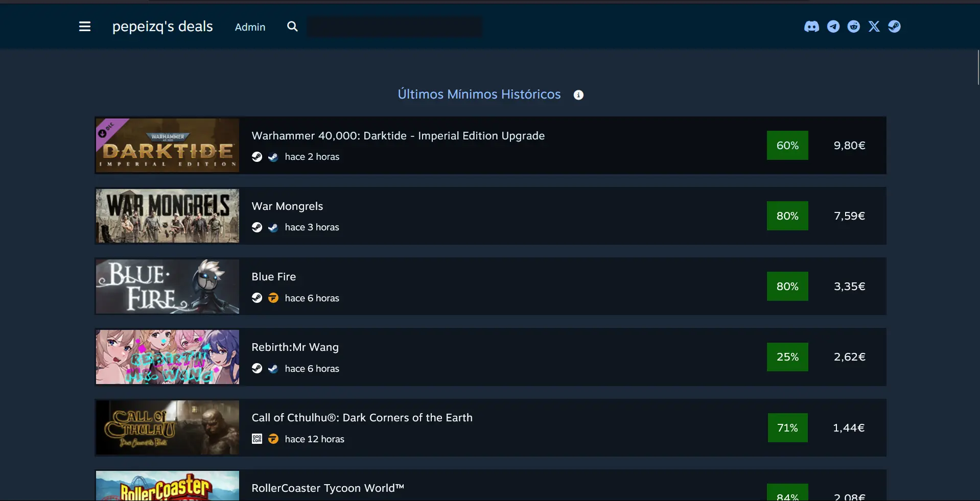Open the hamburger navigation menu
Image resolution: width=980 pixels, height=501 pixels.
(85, 27)
